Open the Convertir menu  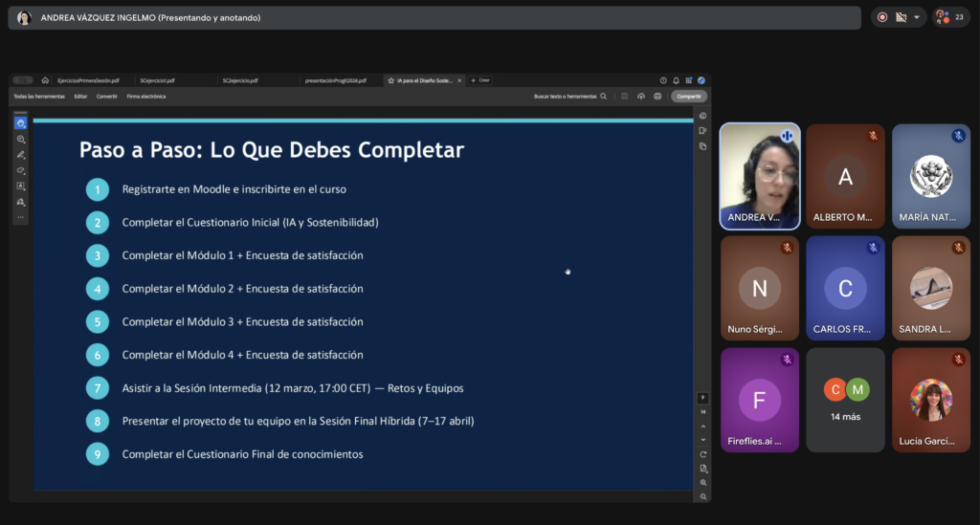107,97
